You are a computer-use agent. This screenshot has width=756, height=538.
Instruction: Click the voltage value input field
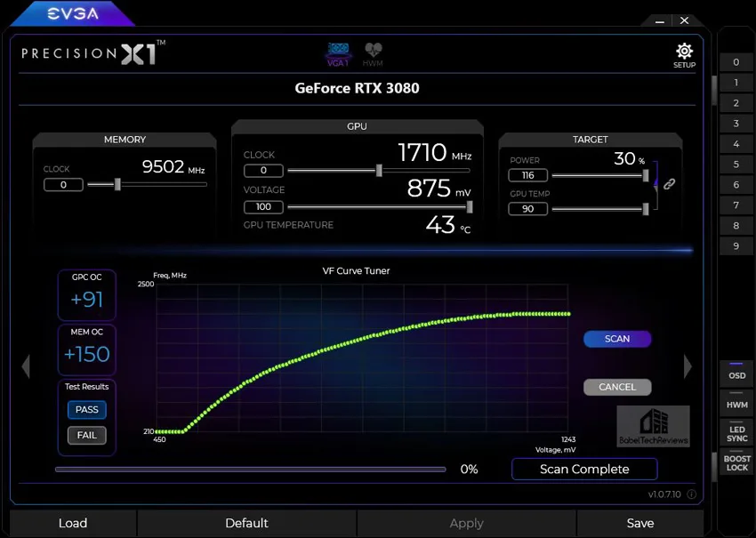point(263,207)
